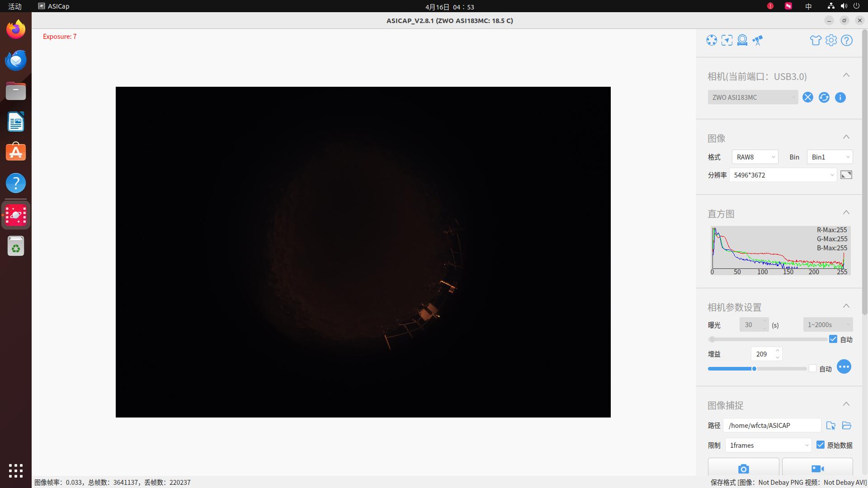
Task: Open the 5496*3672 resolution dropdown
Action: pyautogui.click(x=783, y=175)
